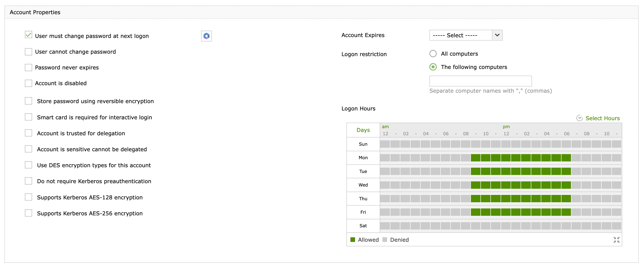Select the Fri row label
This screenshot has height=267, width=644.
pos(363,212)
